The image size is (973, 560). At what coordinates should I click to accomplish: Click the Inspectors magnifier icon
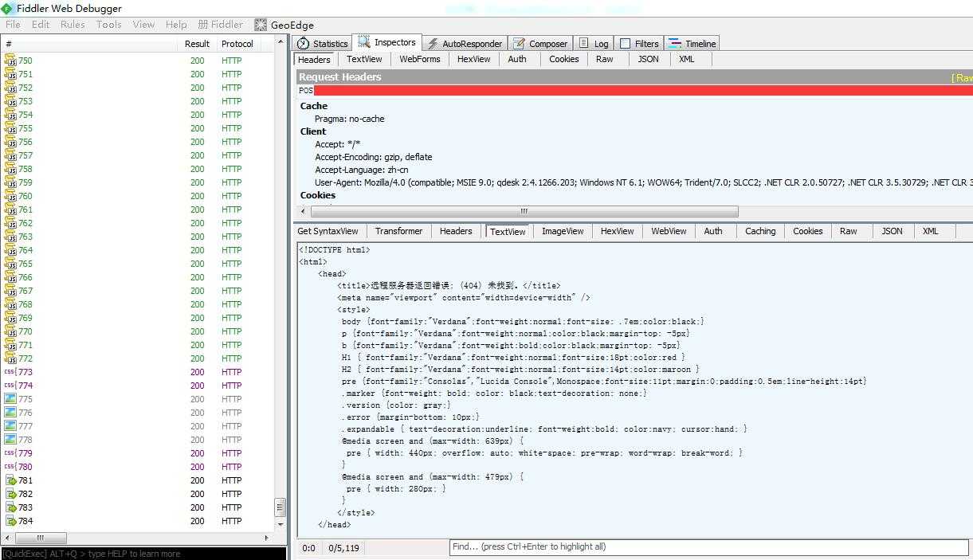(363, 42)
